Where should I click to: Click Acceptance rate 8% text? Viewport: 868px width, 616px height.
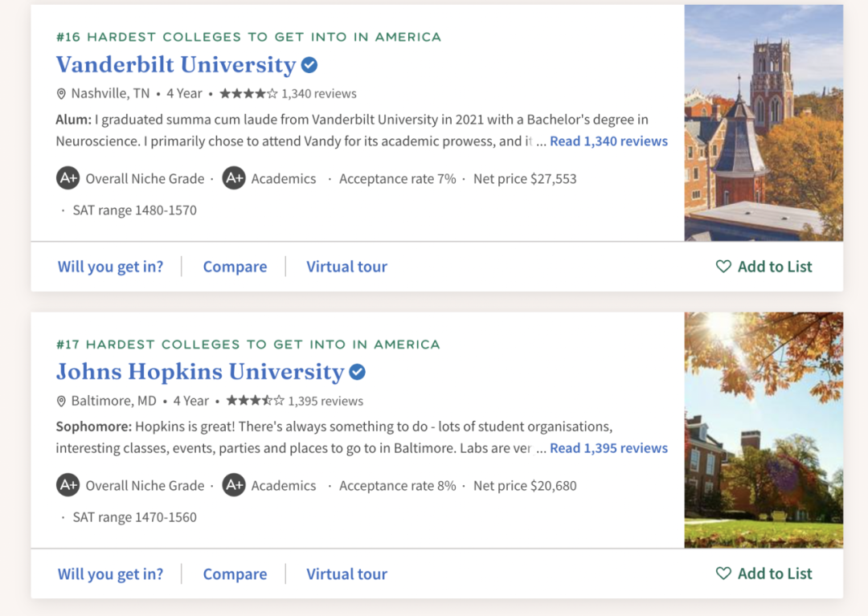398,486
